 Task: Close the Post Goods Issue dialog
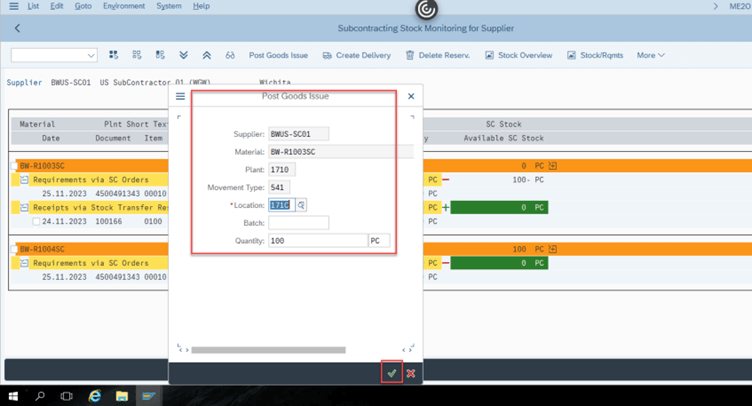pos(411,96)
